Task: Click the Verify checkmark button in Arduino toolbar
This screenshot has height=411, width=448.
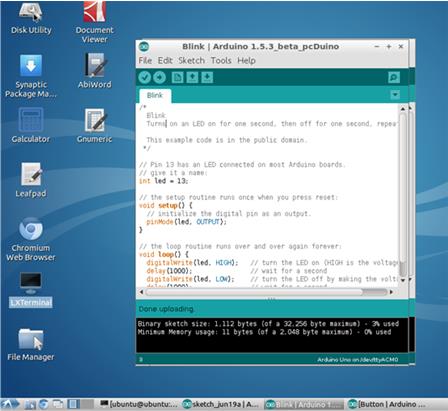Action: 145,77
